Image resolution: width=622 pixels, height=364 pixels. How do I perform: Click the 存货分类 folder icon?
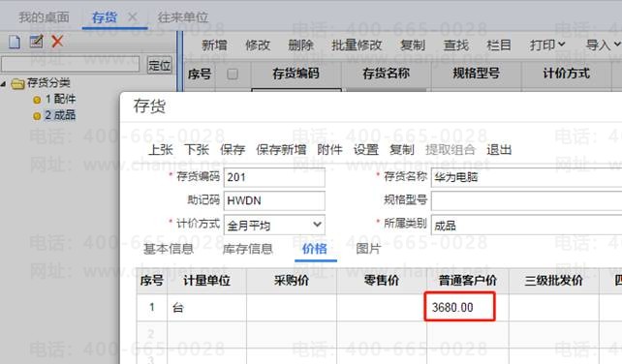coord(17,83)
